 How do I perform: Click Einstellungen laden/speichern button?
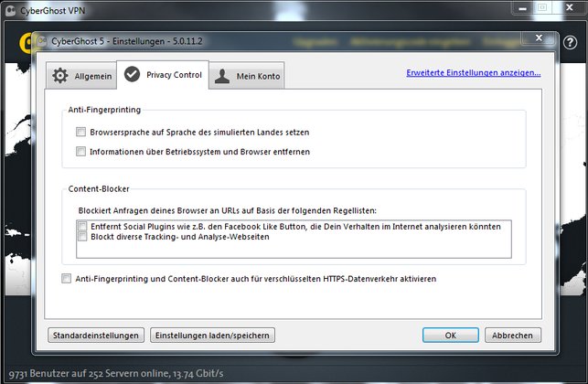point(212,335)
